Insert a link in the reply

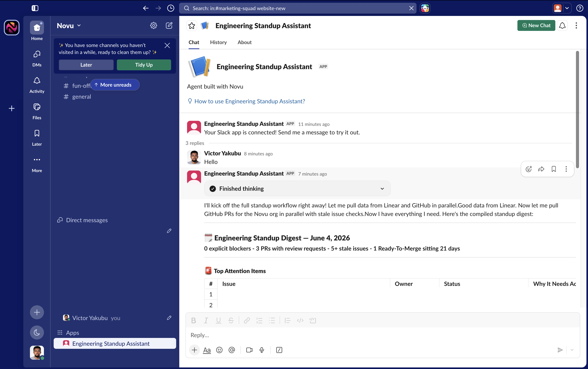[247, 320]
